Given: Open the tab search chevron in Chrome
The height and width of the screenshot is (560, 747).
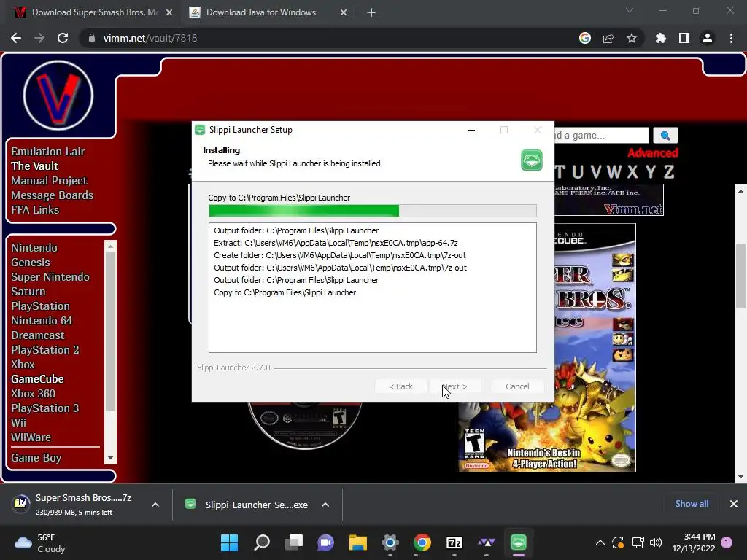Looking at the screenshot, I should [630, 10].
